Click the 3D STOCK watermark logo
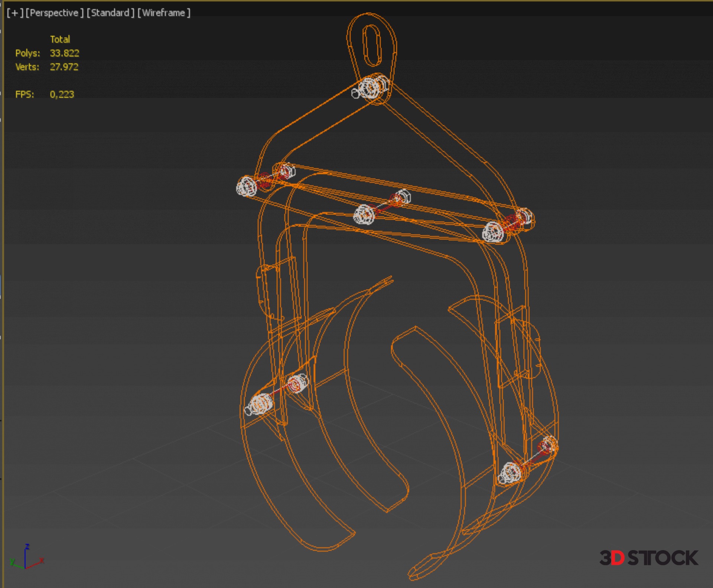The width and height of the screenshot is (713, 588). (649, 558)
